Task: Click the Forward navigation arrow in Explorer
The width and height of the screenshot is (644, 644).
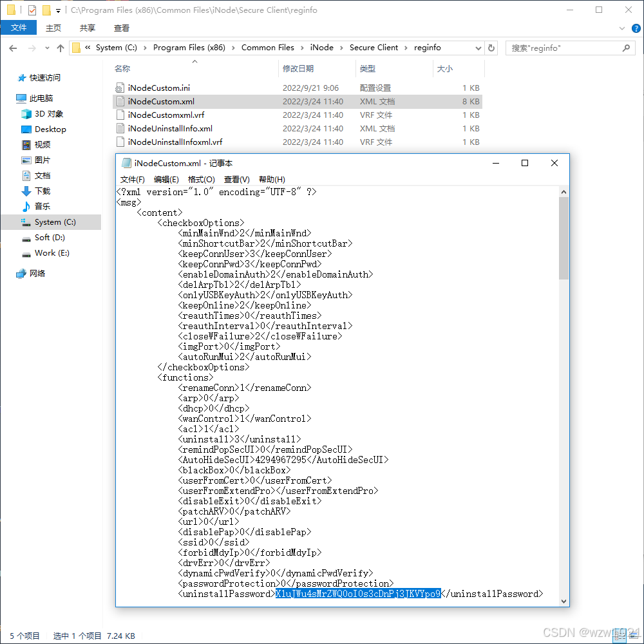Action: (32, 48)
